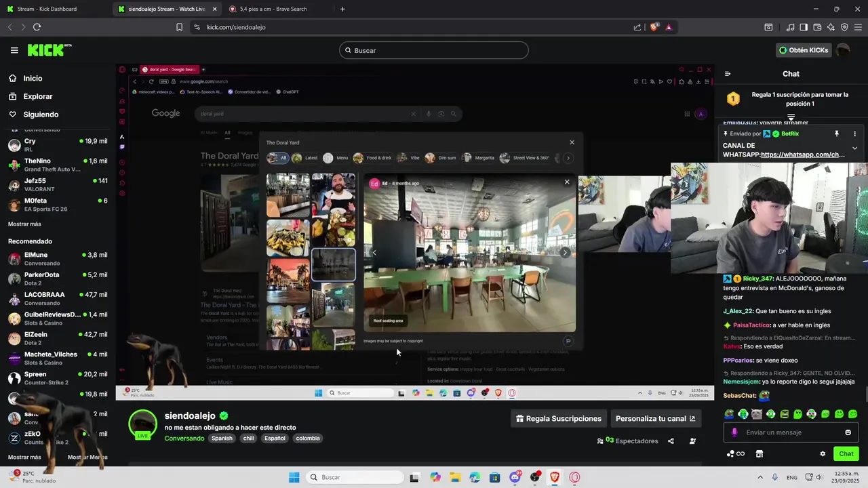Open user profile avatar
868x488 pixels.
click(x=843, y=50)
